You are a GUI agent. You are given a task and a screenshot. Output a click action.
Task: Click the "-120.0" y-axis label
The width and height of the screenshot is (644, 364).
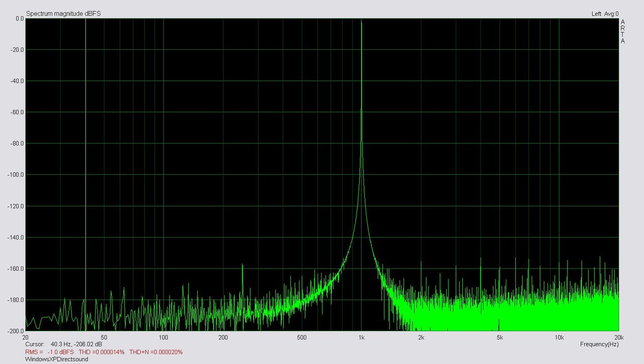click(x=16, y=206)
